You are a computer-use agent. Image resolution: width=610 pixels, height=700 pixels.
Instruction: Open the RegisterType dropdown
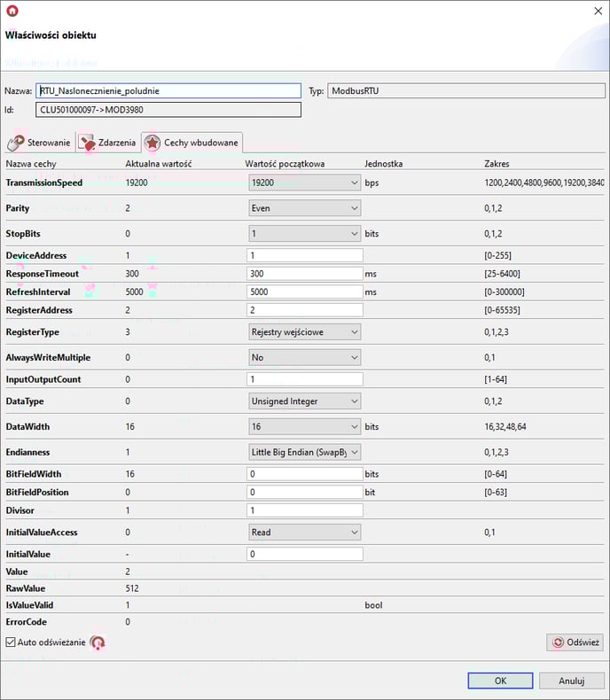304,331
